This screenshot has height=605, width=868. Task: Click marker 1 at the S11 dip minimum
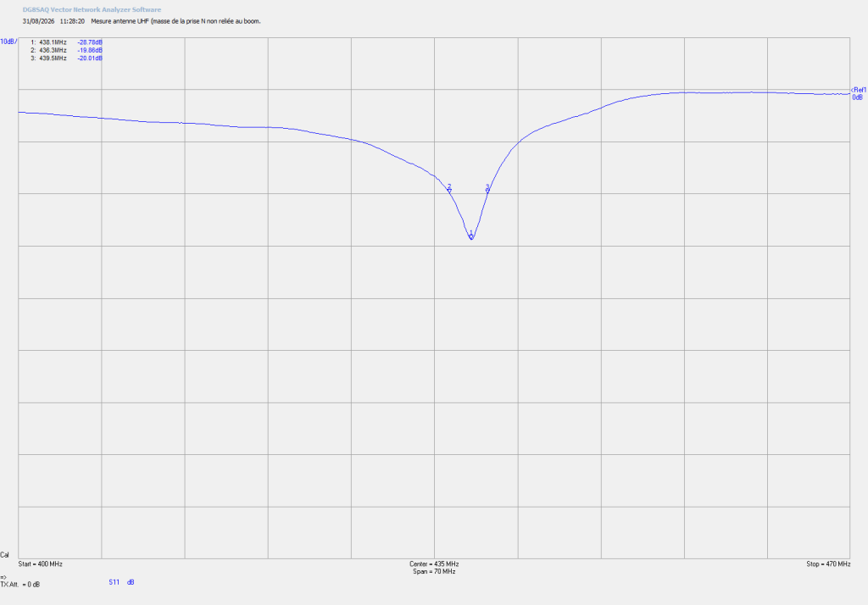click(471, 236)
